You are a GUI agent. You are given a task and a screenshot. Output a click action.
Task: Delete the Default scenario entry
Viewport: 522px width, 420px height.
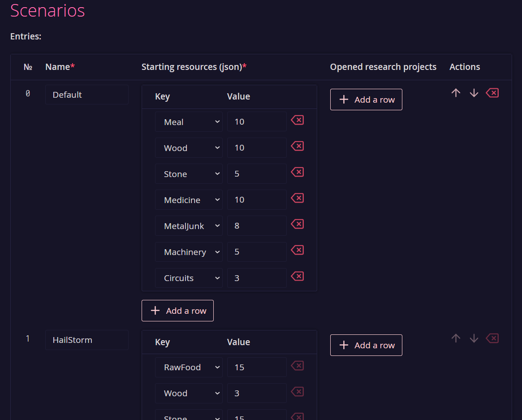pyautogui.click(x=492, y=93)
